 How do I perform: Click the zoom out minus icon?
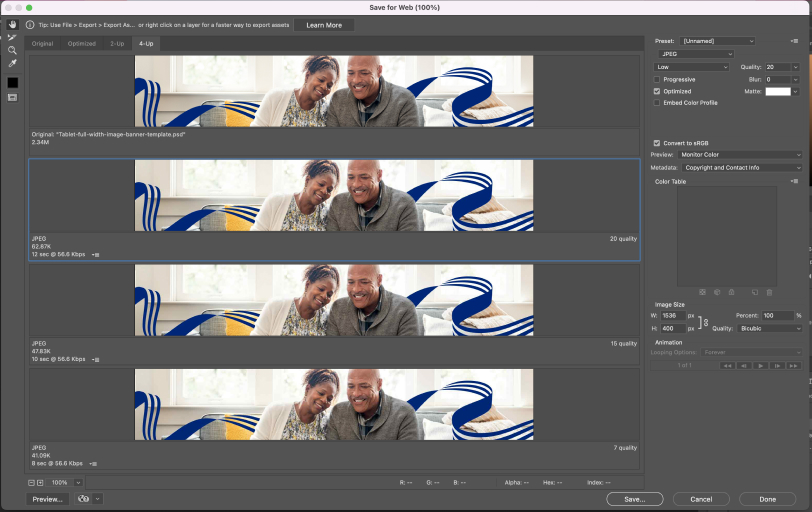pos(32,482)
